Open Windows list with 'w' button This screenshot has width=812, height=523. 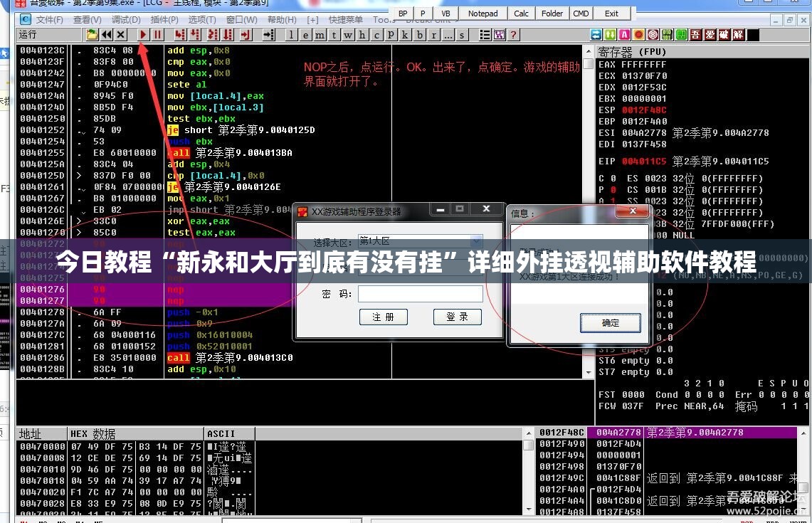pyautogui.click(x=348, y=35)
